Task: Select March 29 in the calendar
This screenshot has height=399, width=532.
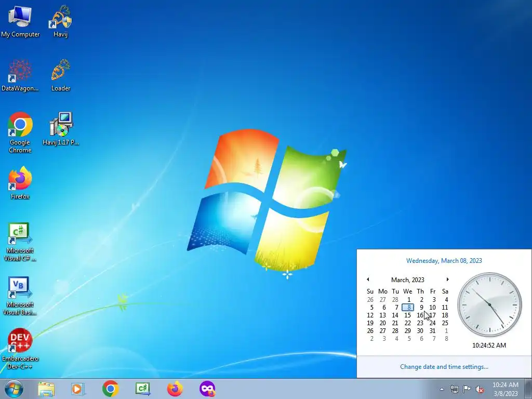Action: click(x=407, y=331)
